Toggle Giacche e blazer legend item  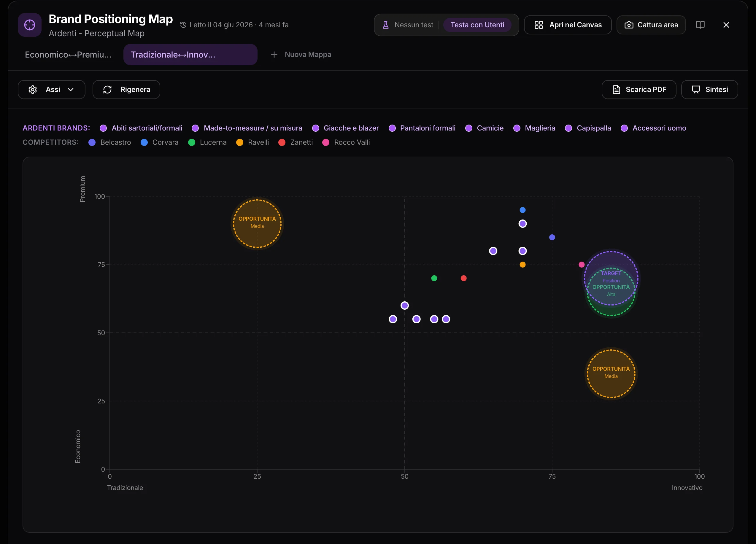click(x=345, y=128)
